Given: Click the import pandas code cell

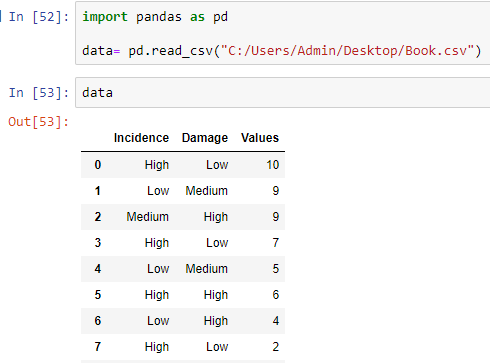Looking at the screenshot, I should (x=283, y=33).
